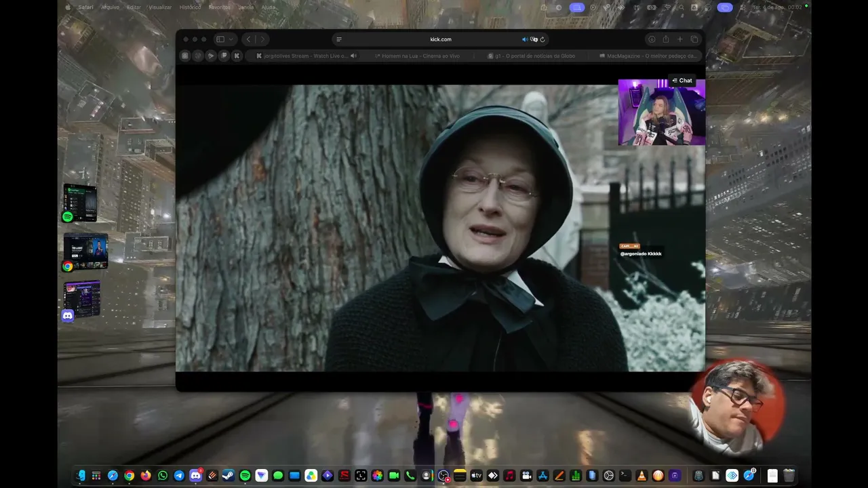Launch Firefox from the Dock
Image resolution: width=868 pixels, height=488 pixels.
[x=146, y=476]
